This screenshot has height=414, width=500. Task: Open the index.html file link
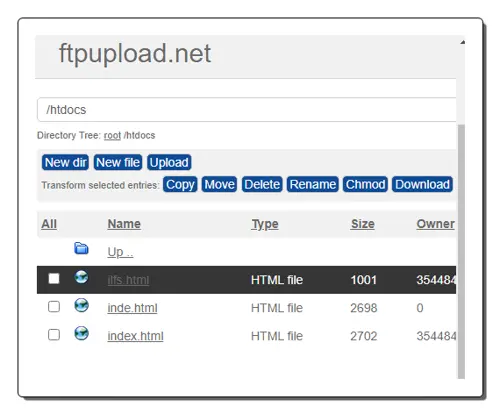135,336
